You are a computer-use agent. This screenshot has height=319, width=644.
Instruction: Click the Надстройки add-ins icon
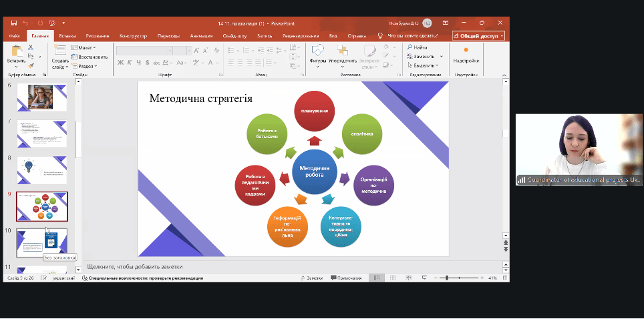tap(466, 52)
